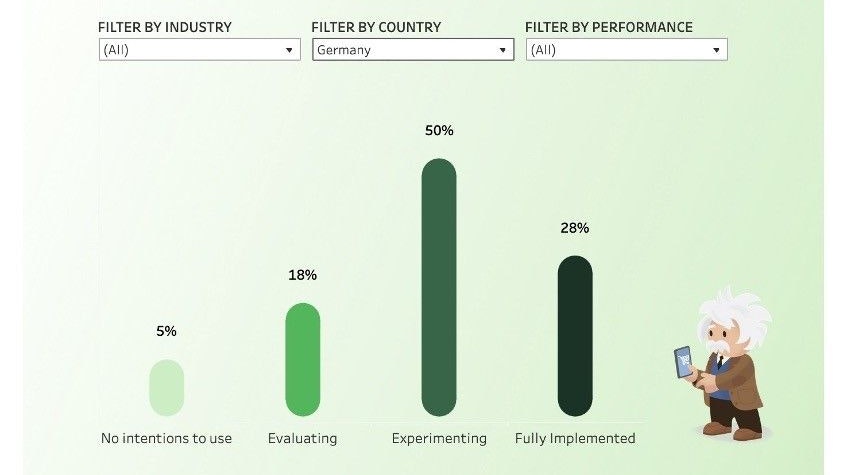The image size is (844, 475).
Task: Click the Industry dropdown arrow
Action: tap(289, 50)
